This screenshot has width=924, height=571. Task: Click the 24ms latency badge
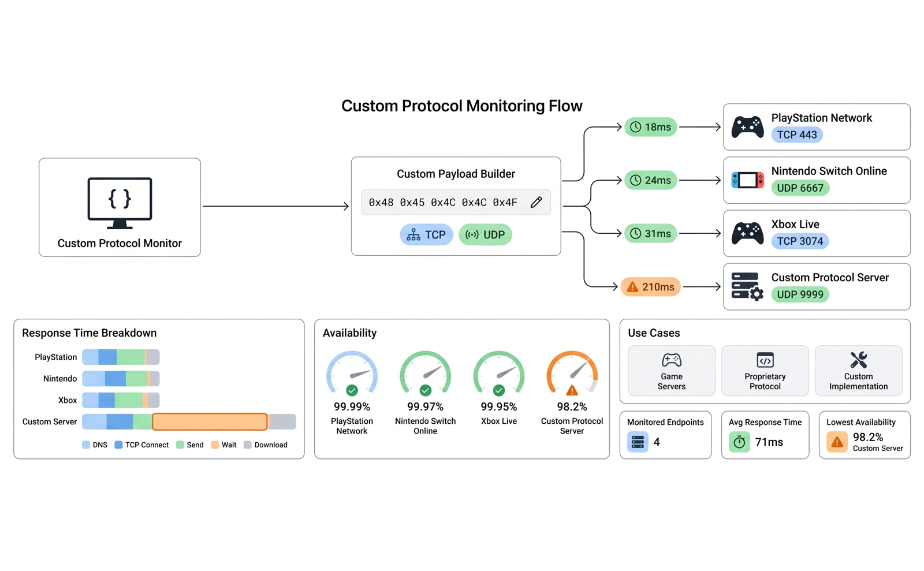click(651, 180)
